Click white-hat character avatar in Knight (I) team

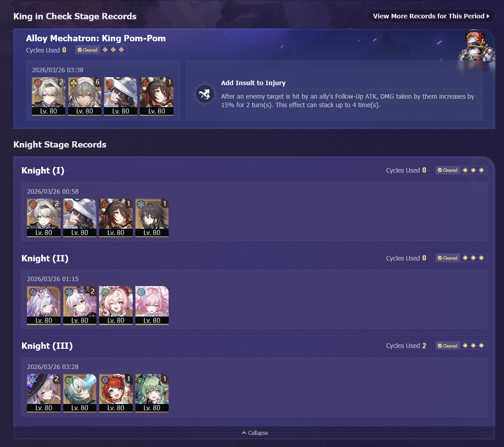(80, 217)
